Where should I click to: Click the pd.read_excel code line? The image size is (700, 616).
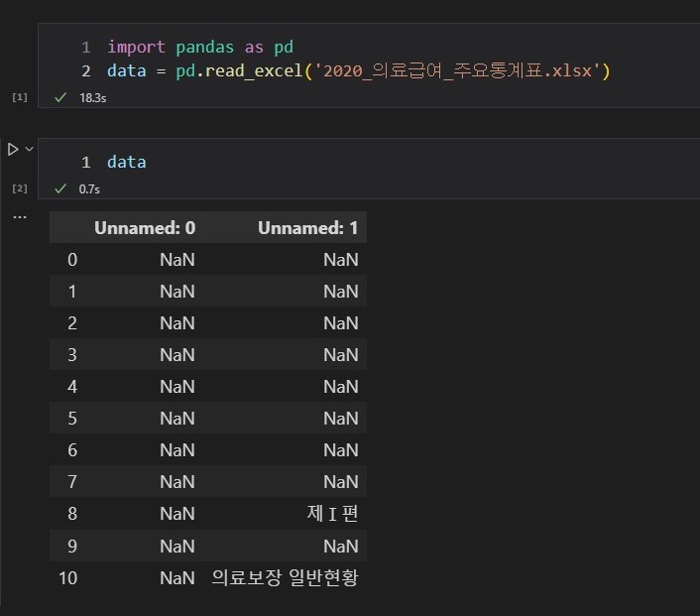(359, 71)
